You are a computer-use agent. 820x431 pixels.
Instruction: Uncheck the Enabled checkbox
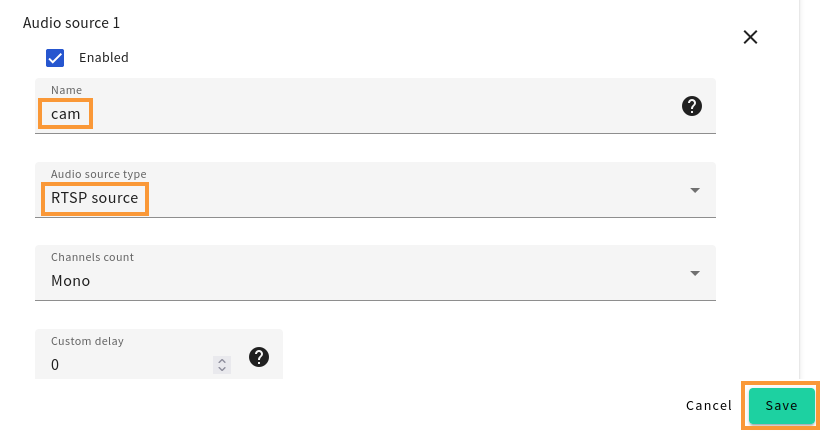pos(55,58)
